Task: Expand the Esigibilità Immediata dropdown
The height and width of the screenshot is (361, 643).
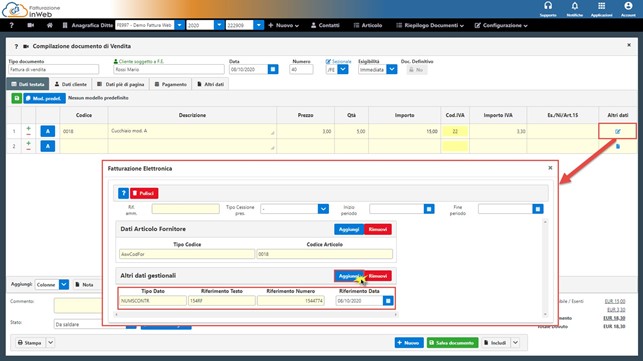Action: click(392, 69)
